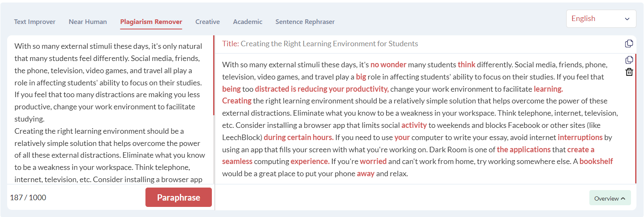Choose the Plagiarism Remover tab

tap(151, 21)
